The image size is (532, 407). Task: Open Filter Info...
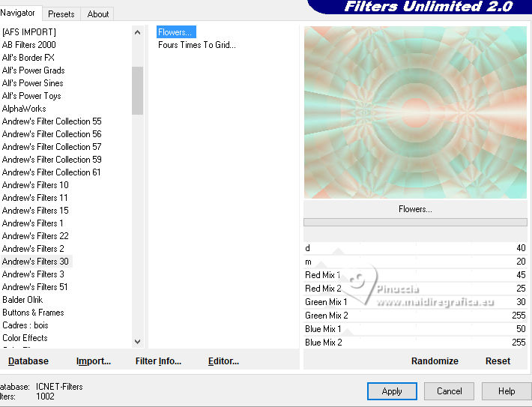tap(158, 361)
